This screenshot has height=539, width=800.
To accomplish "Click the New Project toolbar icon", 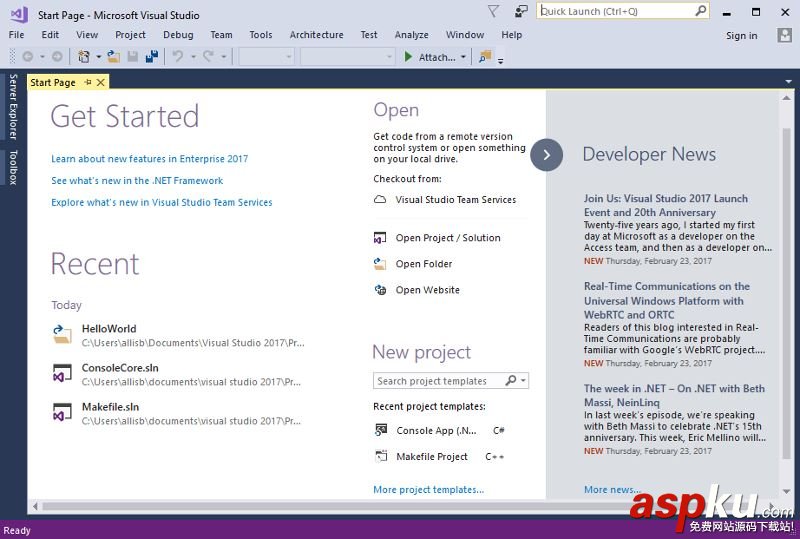I will [84, 57].
